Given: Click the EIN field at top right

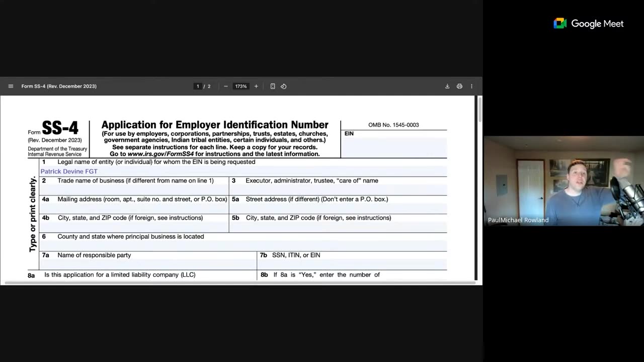Looking at the screenshot, I should tap(394, 147).
